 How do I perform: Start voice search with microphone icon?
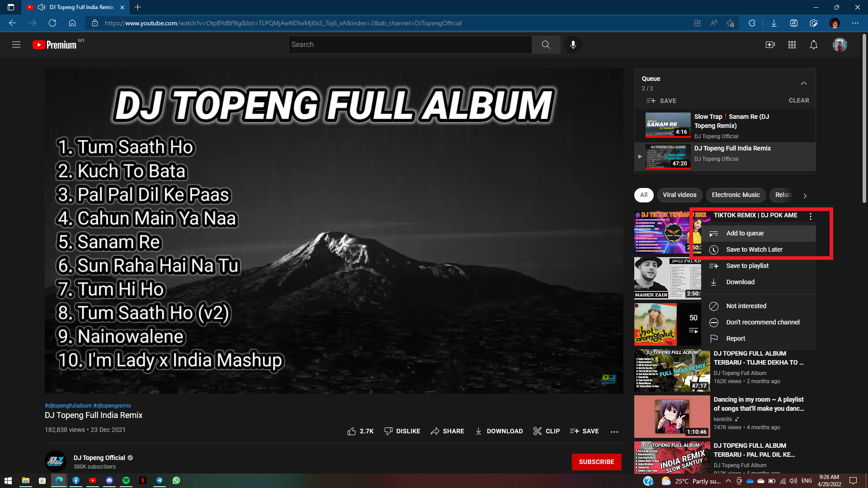573,45
